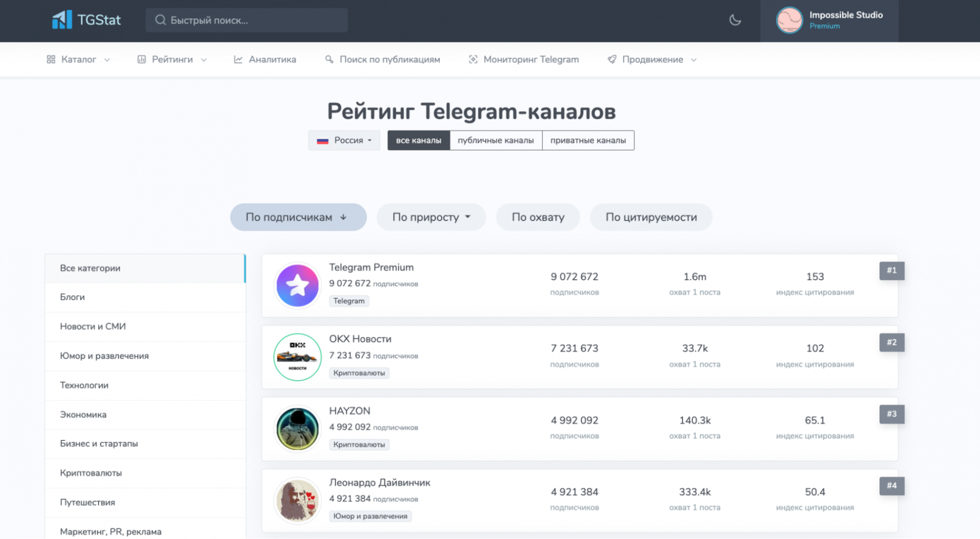980x539 pixels.
Task: Open HAYZON channel avatar
Action: [x=297, y=429]
